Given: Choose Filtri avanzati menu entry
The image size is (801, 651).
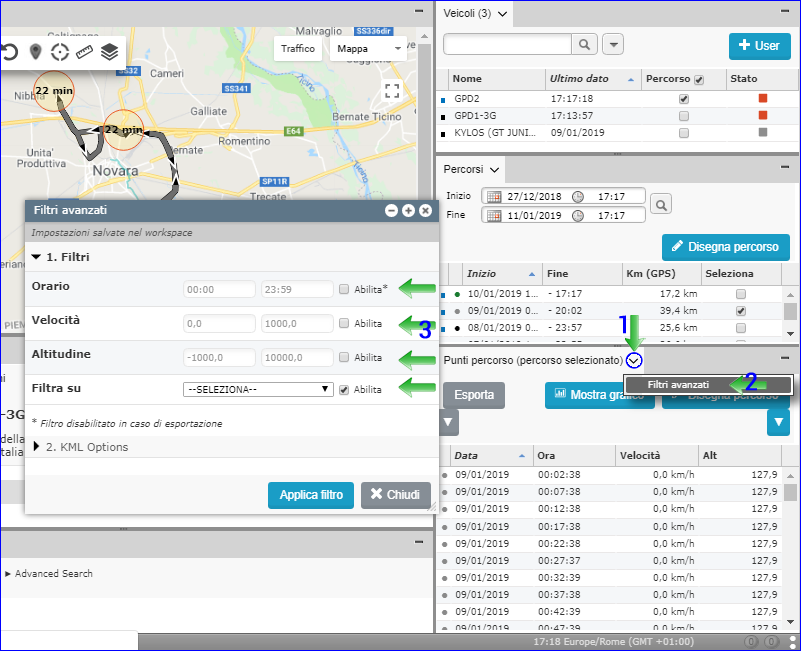Looking at the screenshot, I should tap(678, 384).
